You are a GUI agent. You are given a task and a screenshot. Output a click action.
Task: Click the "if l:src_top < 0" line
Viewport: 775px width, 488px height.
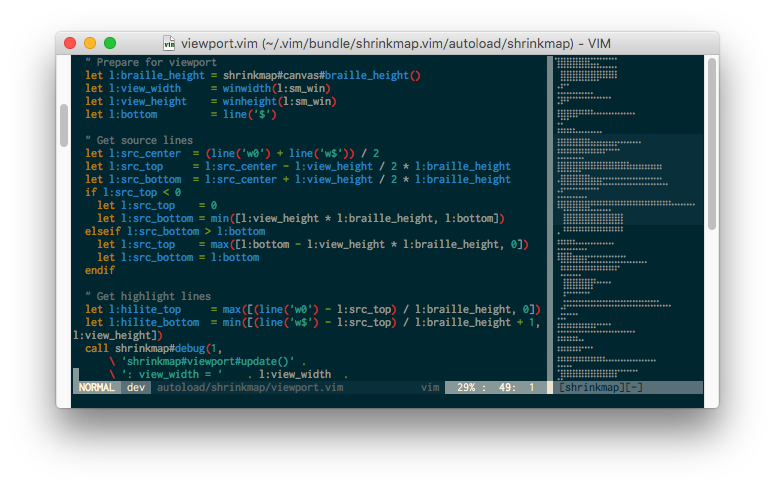click(133, 192)
